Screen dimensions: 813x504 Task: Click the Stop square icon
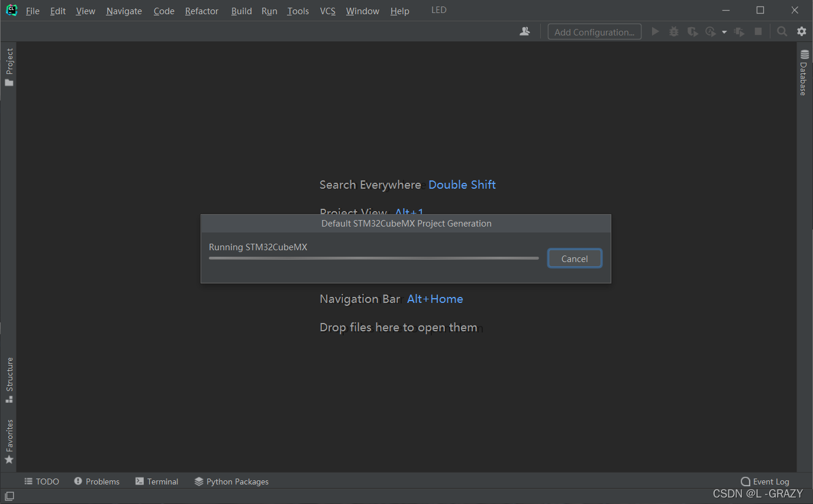pyautogui.click(x=758, y=31)
